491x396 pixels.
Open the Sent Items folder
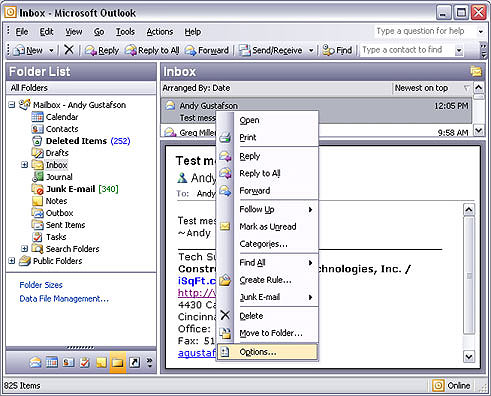58,225
